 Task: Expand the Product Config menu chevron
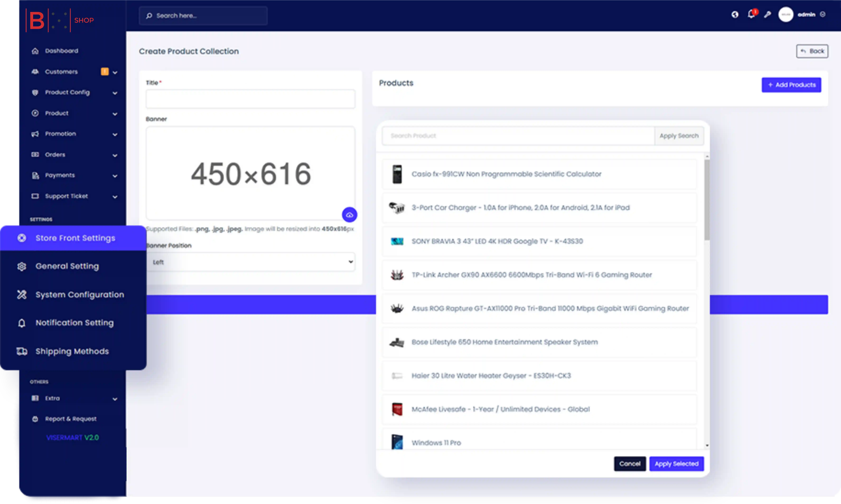tap(115, 93)
